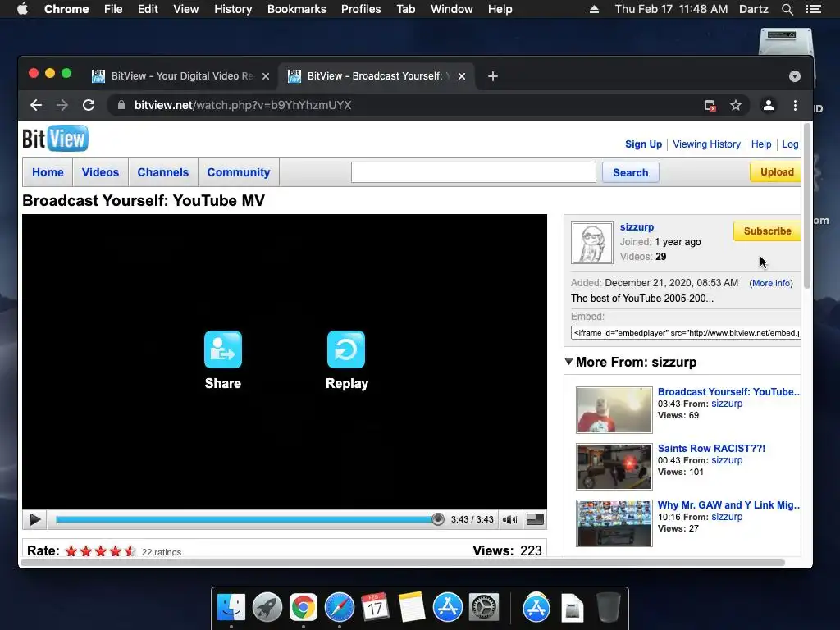Click the lock icon in address bar

(121, 105)
